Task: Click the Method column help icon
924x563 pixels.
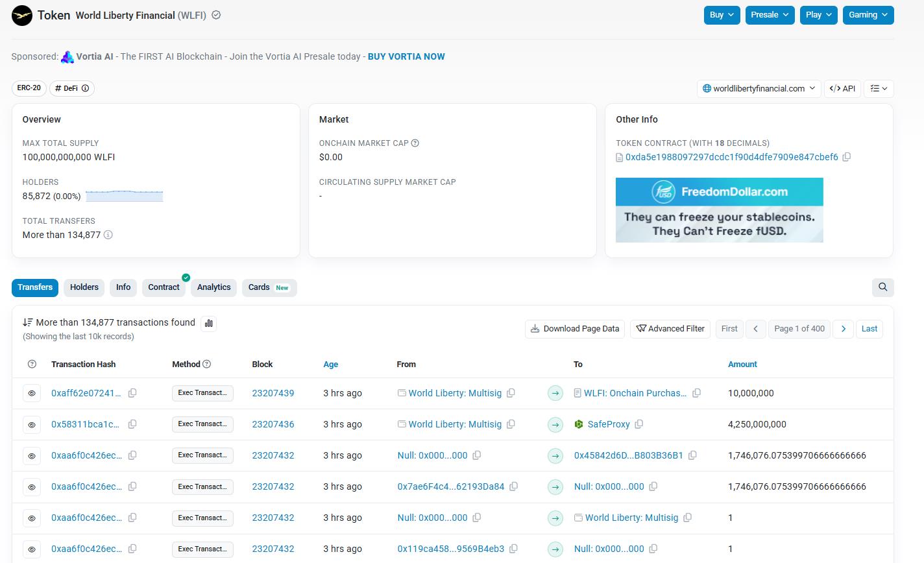Action: click(x=207, y=365)
